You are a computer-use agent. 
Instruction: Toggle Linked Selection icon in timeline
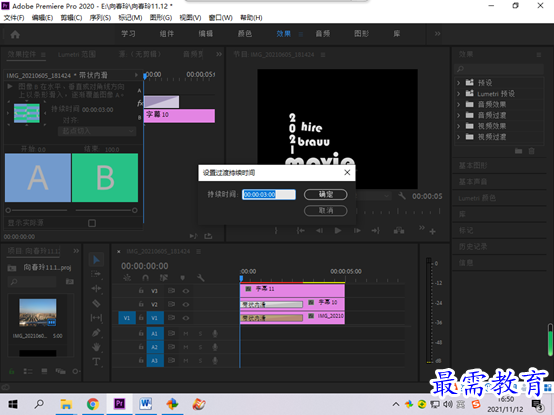coord(164,278)
